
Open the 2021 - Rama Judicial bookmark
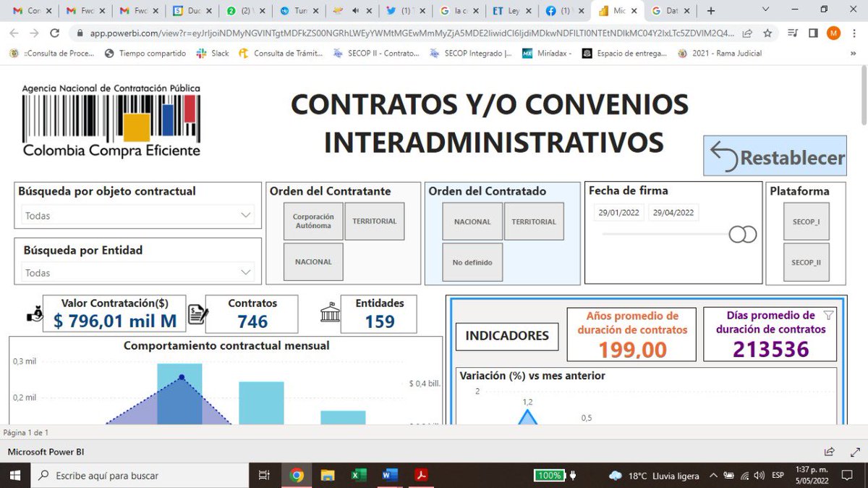click(x=720, y=54)
